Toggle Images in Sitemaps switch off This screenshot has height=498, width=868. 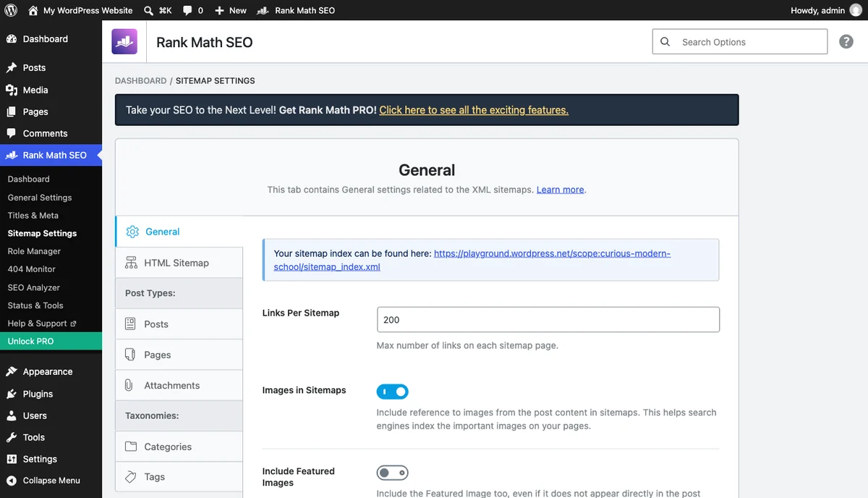(392, 392)
